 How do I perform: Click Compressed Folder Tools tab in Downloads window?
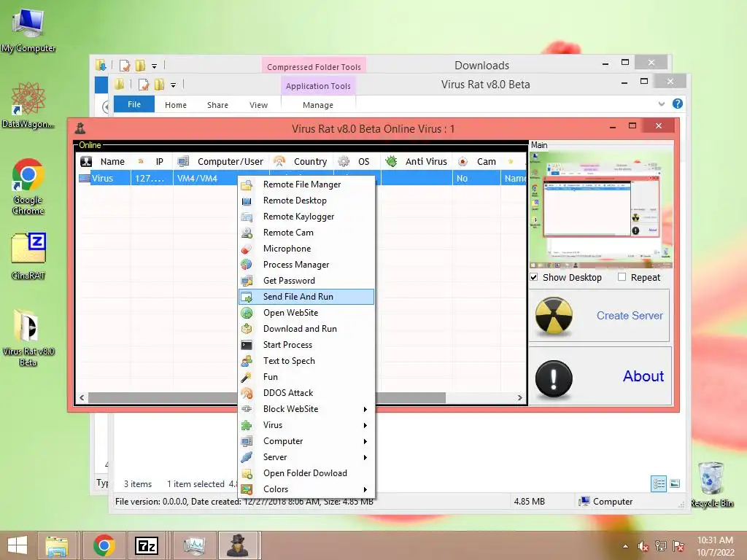click(x=314, y=66)
